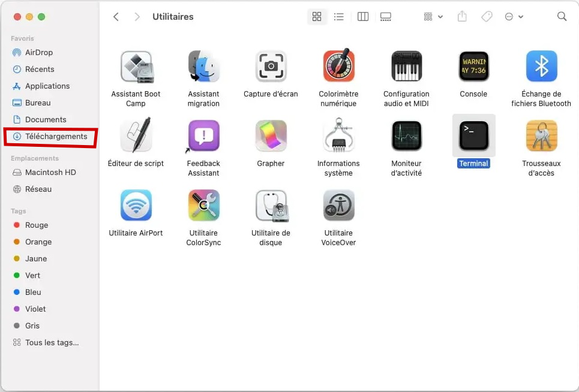Launch Moniteur d'activité app

pyautogui.click(x=406, y=136)
